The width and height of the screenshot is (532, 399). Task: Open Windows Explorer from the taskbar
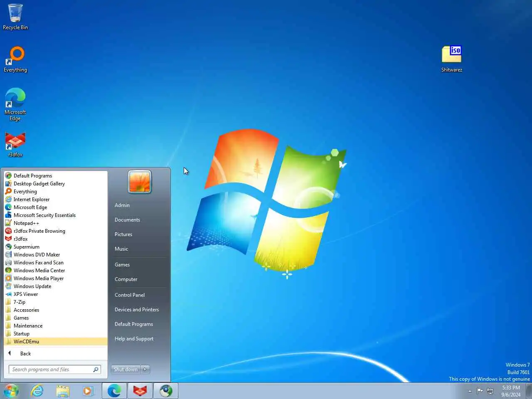pos(63,391)
